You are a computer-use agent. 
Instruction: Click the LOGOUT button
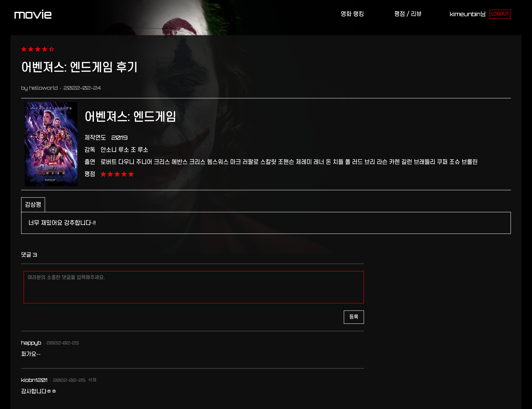[x=500, y=14]
